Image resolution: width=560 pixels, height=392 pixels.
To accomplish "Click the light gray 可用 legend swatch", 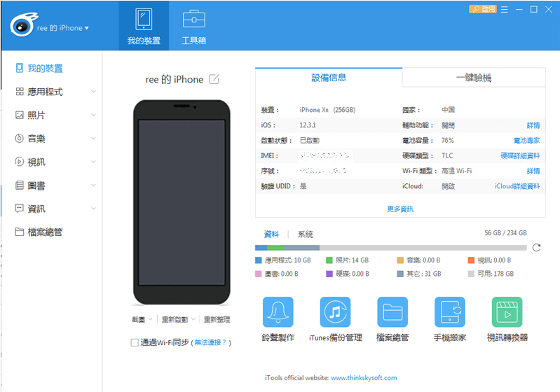I will pyautogui.click(x=471, y=274).
